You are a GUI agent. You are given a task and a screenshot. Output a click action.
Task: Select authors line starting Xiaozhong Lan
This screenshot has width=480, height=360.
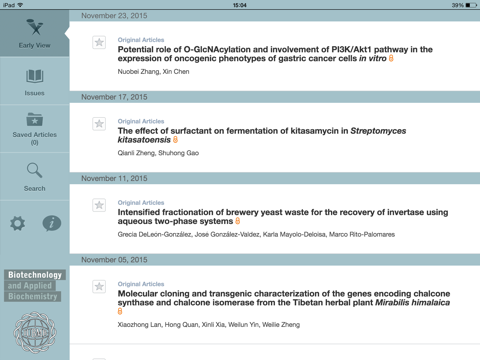209,325
